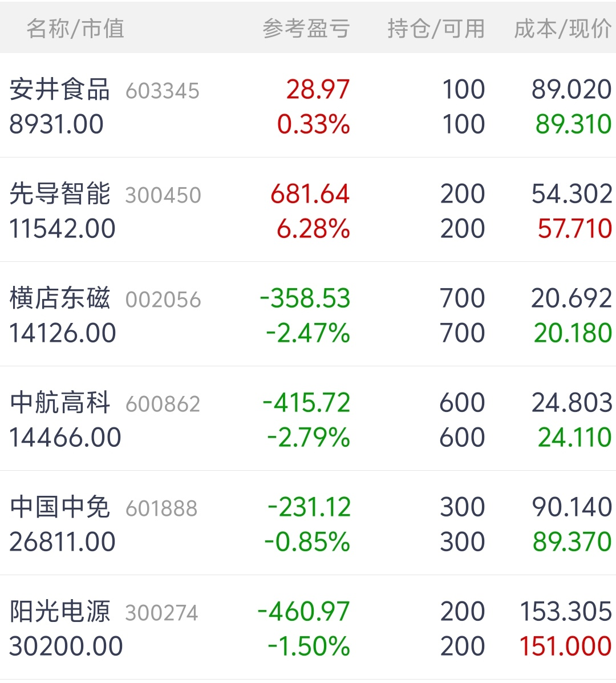
Task: Tap the 持仓/可用 column header
Action: pos(436,29)
